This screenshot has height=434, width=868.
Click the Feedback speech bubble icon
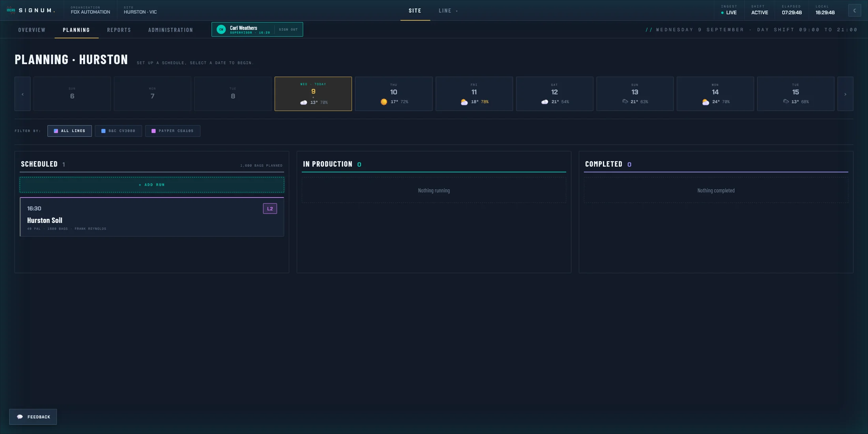point(20,417)
